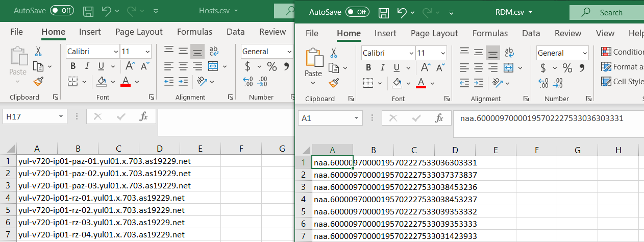Click Insert Function fx icon in RDM.csv
The image size is (644, 242).
click(x=439, y=118)
